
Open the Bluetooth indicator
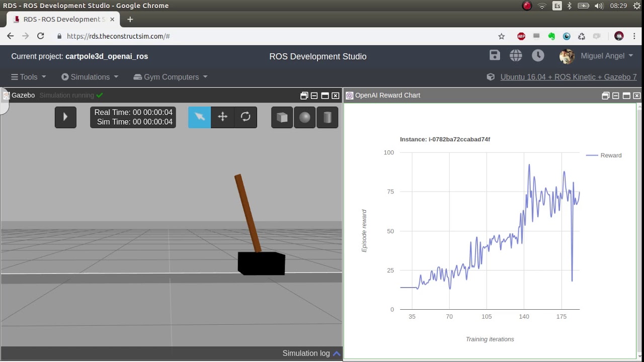(570, 6)
